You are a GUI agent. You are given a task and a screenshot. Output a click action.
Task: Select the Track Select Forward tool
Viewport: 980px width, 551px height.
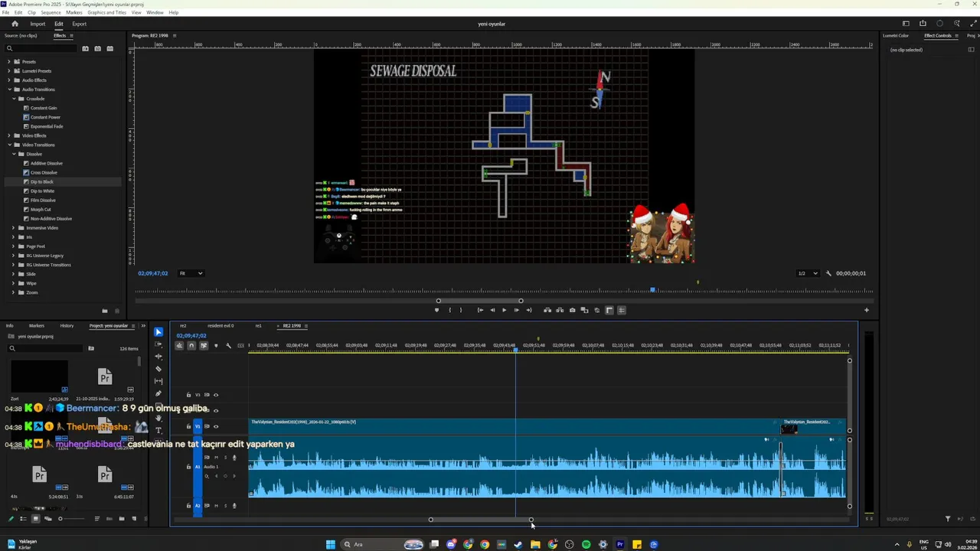tap(158, 344)
